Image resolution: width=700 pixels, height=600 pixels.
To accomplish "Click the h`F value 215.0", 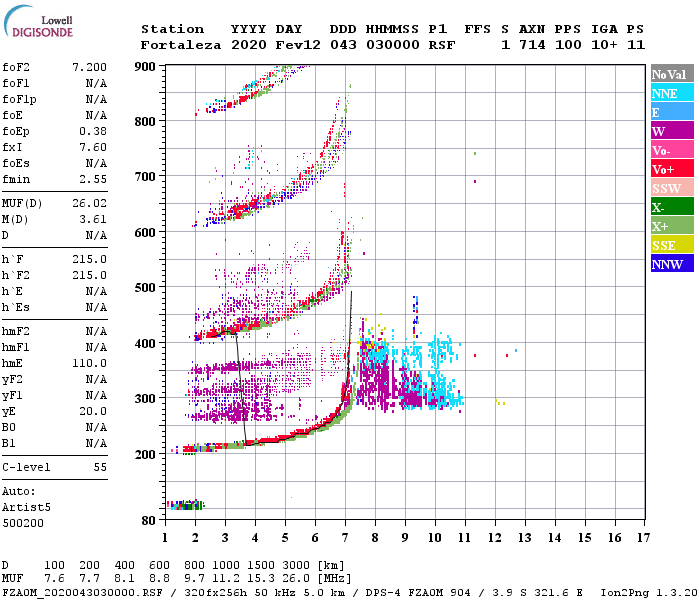I will point(89,259).
